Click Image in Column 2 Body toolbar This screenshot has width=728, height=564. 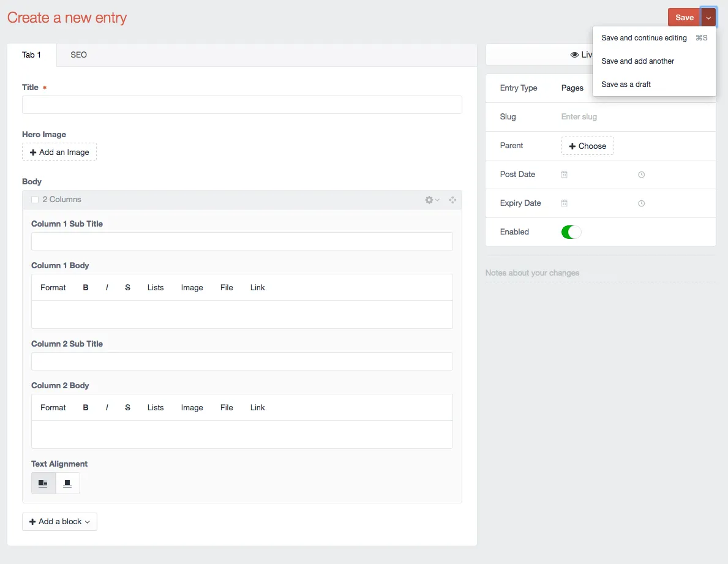click(192, 408)
